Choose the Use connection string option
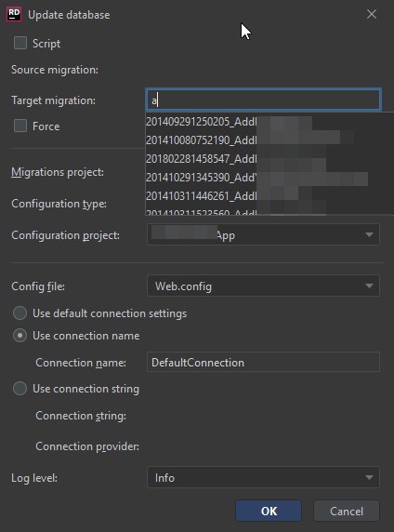This screenshot has width=394, height=532. point(20,389)
